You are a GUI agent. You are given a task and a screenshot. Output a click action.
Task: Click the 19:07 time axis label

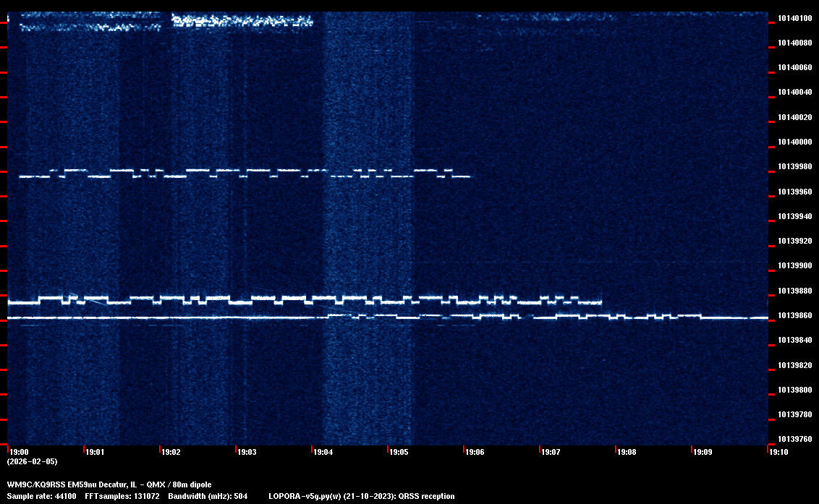click(551, 452)
